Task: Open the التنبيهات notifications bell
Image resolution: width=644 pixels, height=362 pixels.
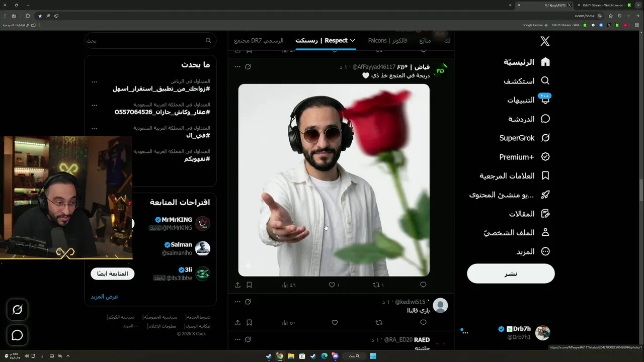Action: [x=529, y=100]
